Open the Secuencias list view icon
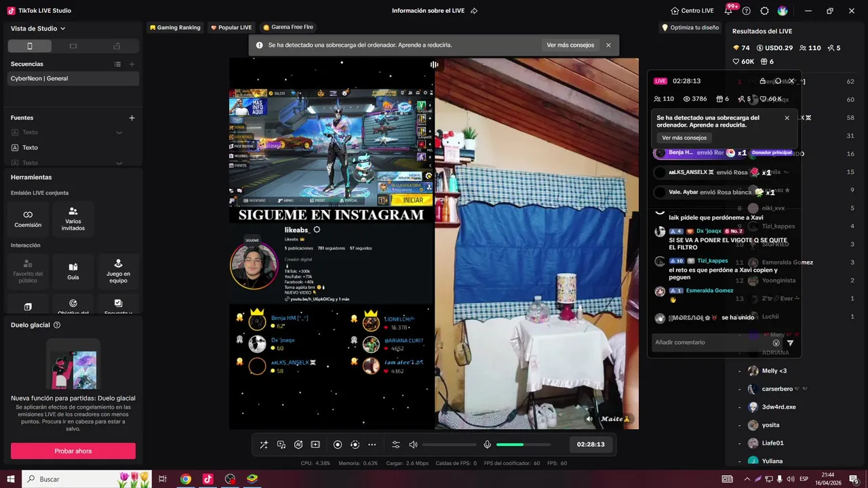Screen dimensions: 868x488 (117, 64)
